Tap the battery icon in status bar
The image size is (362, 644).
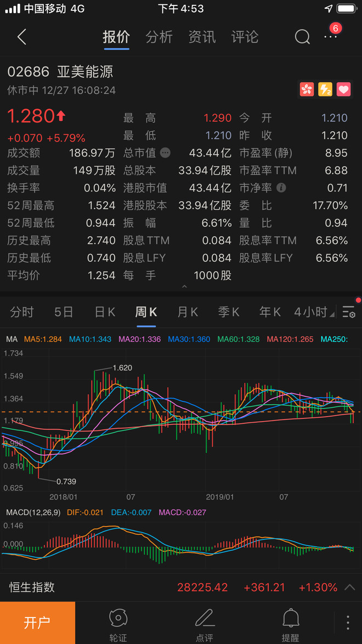[347, 9]
